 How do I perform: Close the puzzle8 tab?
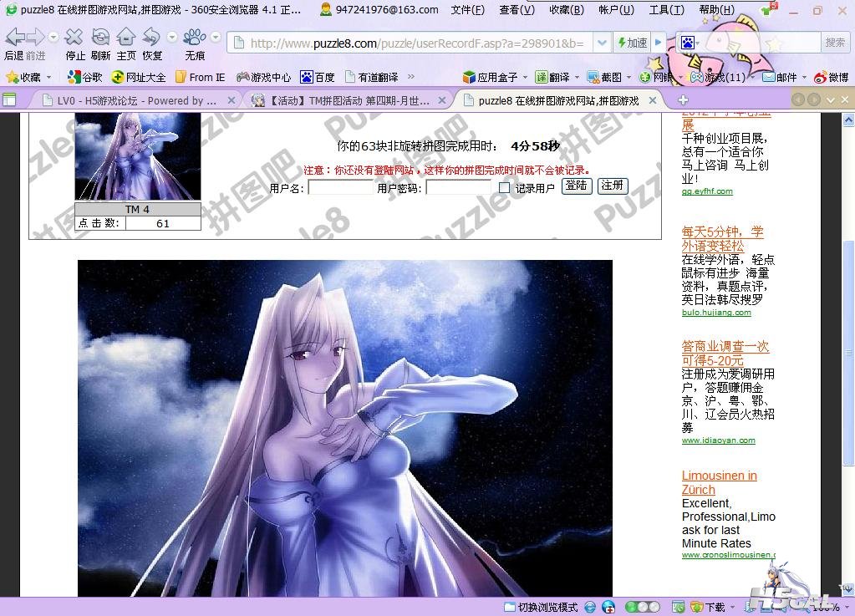(652, 100)
